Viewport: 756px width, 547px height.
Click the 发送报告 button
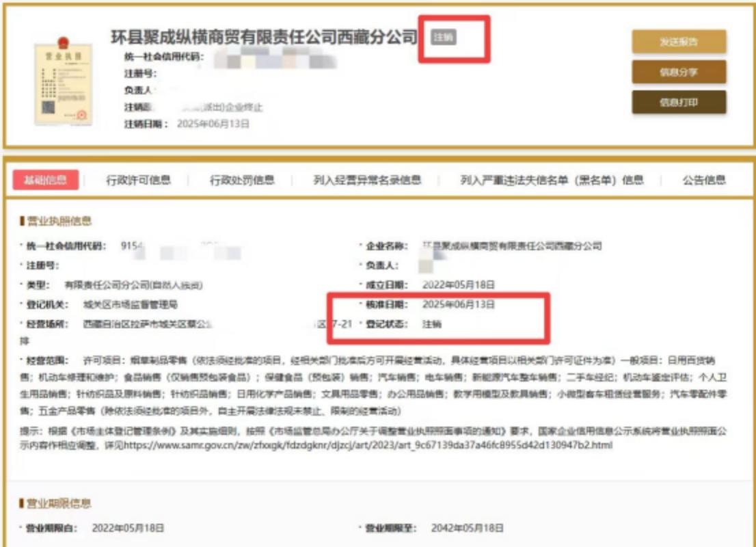pos(678,42)
